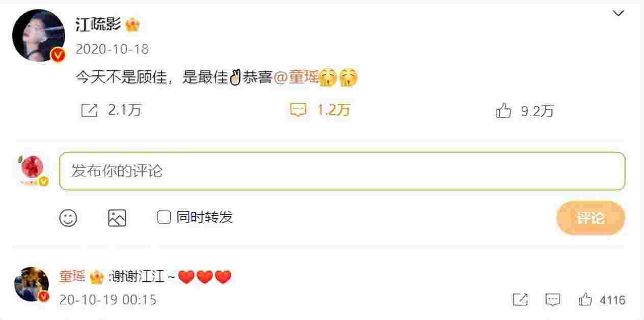Open the @童瑶 mention link in the post
The width and height of the screenshot is (644, 320).
click(297, 78)
